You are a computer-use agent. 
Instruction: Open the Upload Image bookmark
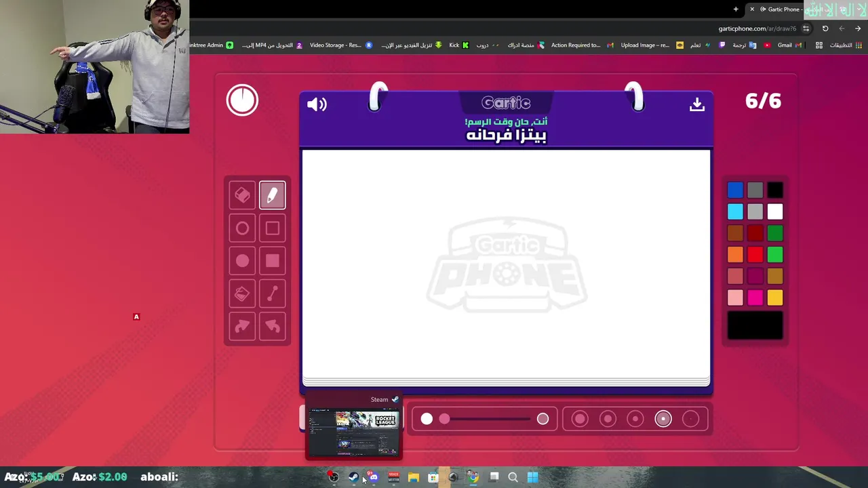(x=652, y=45)
